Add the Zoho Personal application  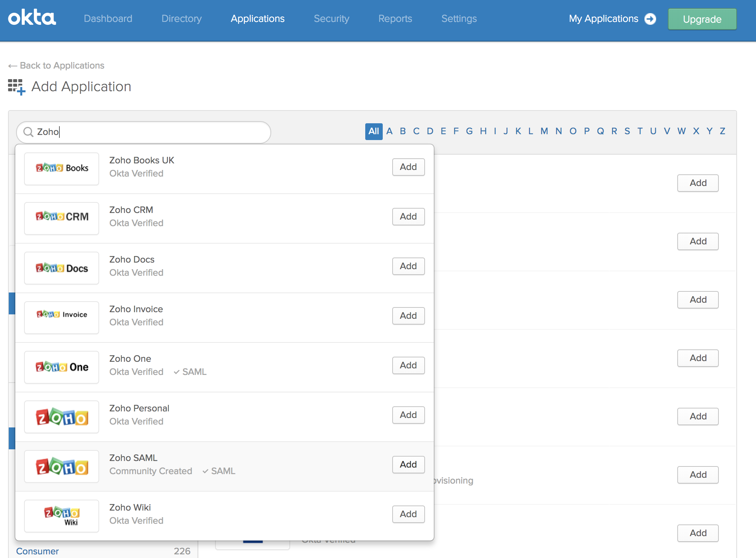click(x=408, y=415)
